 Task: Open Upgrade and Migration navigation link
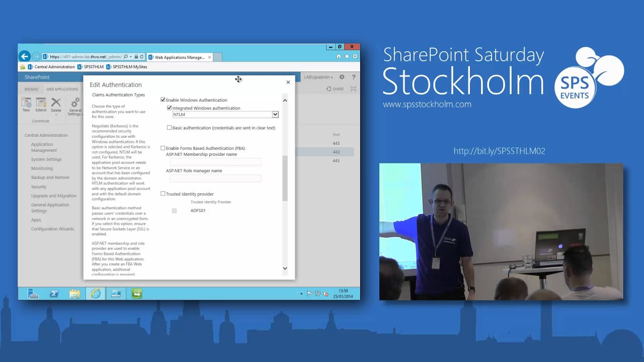point(54,196)
